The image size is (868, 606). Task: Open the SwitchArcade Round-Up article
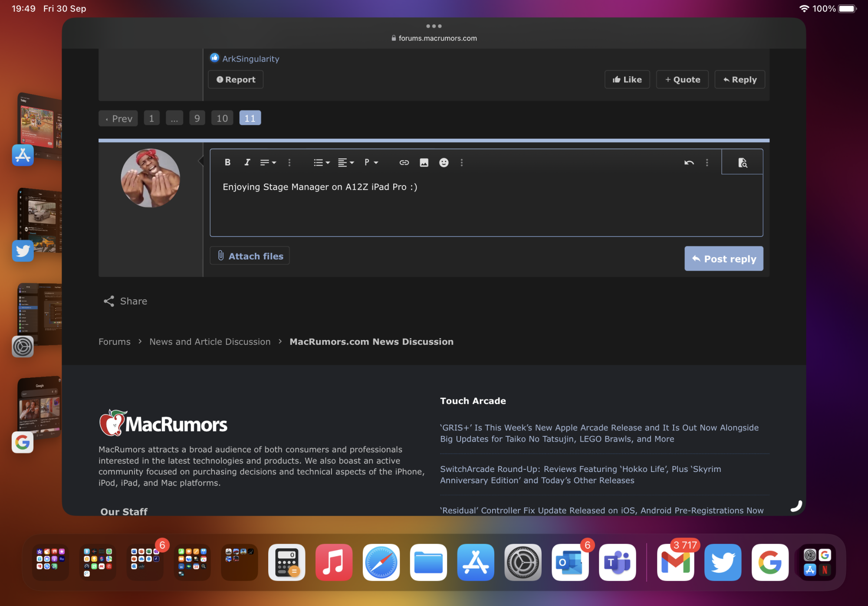point(581,475)
